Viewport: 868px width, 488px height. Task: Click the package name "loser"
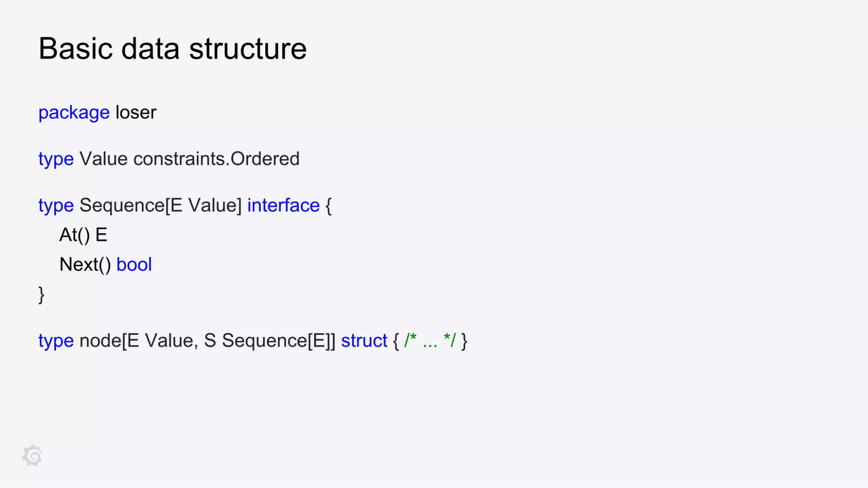point(136,113)
